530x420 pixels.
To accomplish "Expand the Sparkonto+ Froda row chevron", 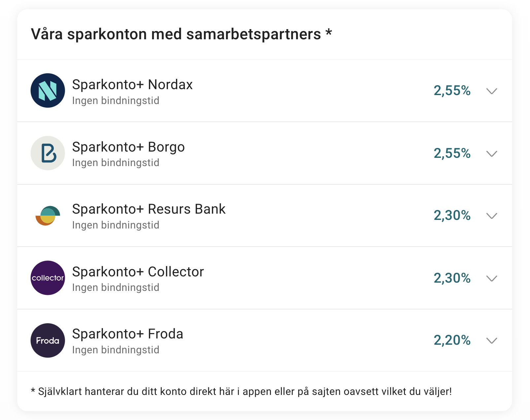I will click(x=492, y=340).
